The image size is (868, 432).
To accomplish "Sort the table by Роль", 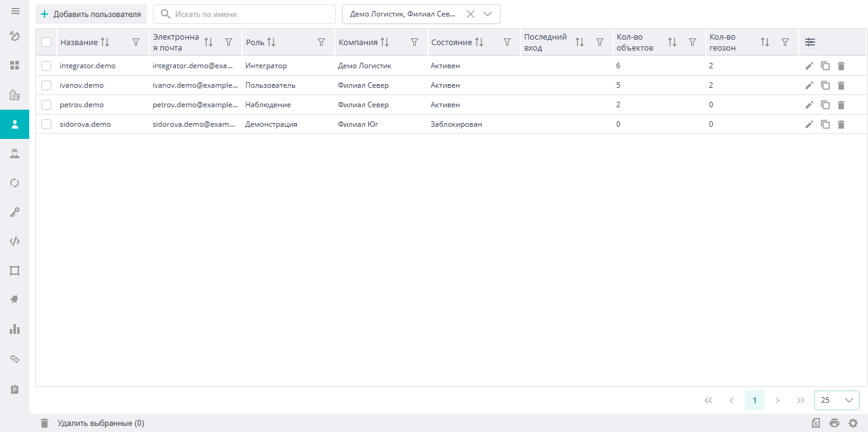I will tap(271, 42).
